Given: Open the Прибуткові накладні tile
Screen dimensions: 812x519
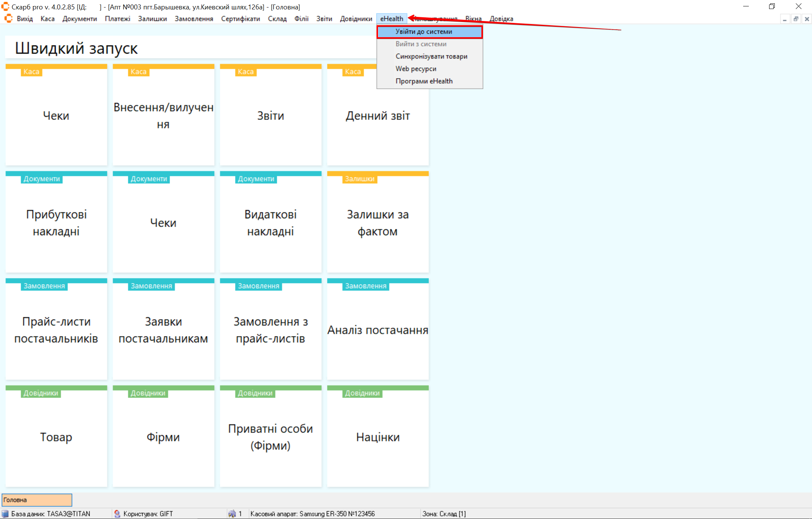Looking at the screenshot, I should (x=56, y=222).
